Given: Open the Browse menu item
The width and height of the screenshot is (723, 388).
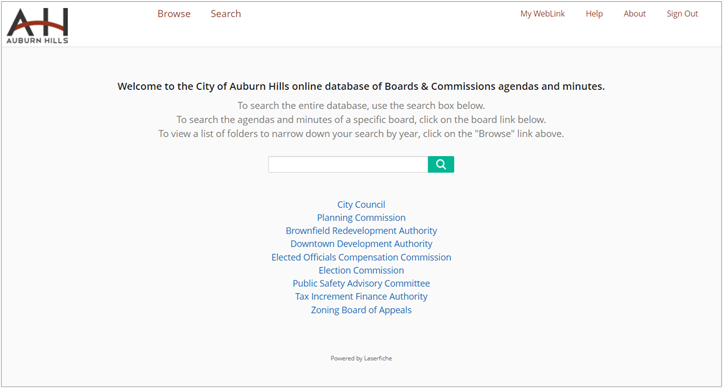Looking at the screenshot, I should [x=174, y=14].
